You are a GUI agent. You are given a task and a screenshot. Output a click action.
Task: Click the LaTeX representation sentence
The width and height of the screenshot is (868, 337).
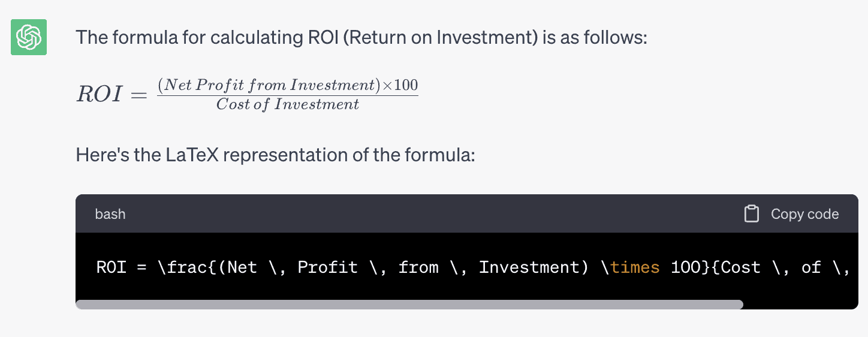(x=275, y=155)
